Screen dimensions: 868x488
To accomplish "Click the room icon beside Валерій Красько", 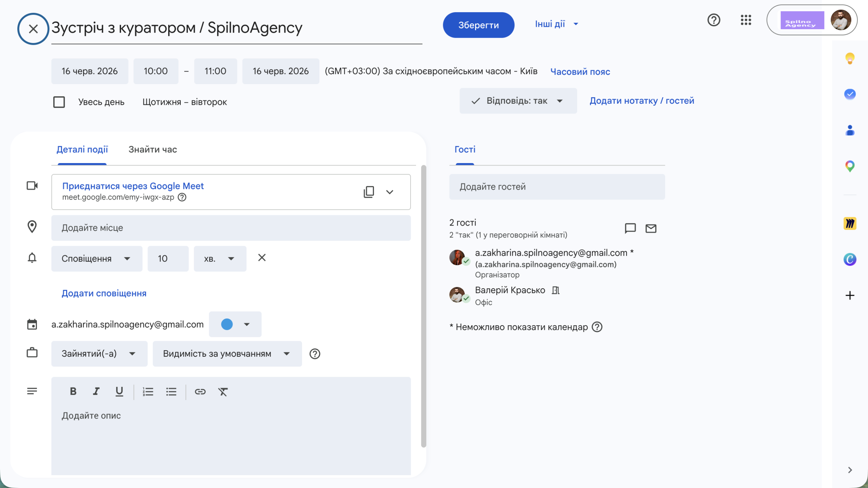I will pos(555,290).
